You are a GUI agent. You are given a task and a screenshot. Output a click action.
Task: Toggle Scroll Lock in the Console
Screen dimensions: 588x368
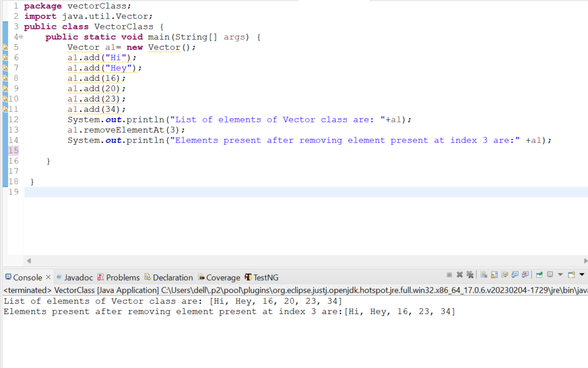[494, 274]
